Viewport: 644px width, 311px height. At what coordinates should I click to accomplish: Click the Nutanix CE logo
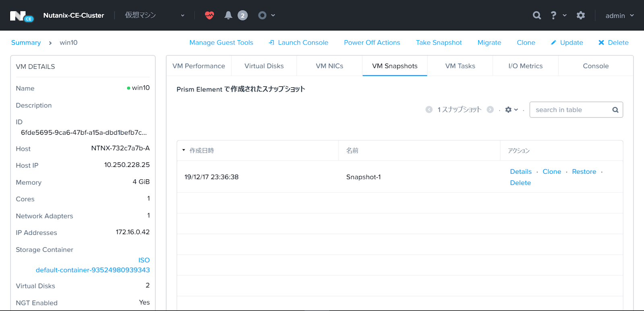(x=22, y=16)
